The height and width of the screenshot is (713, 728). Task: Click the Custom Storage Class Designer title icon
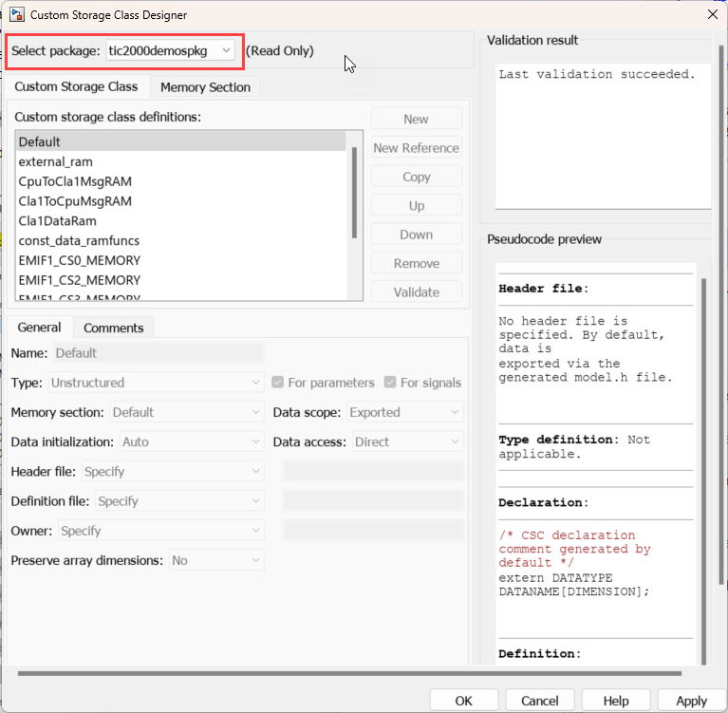point(17,14)
